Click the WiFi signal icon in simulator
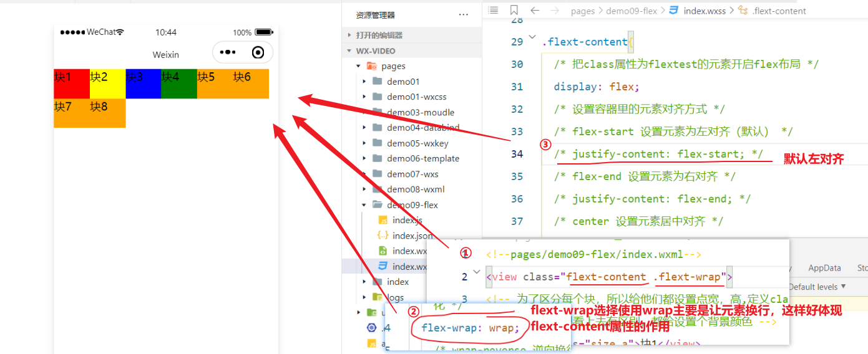 coord(120,32)
